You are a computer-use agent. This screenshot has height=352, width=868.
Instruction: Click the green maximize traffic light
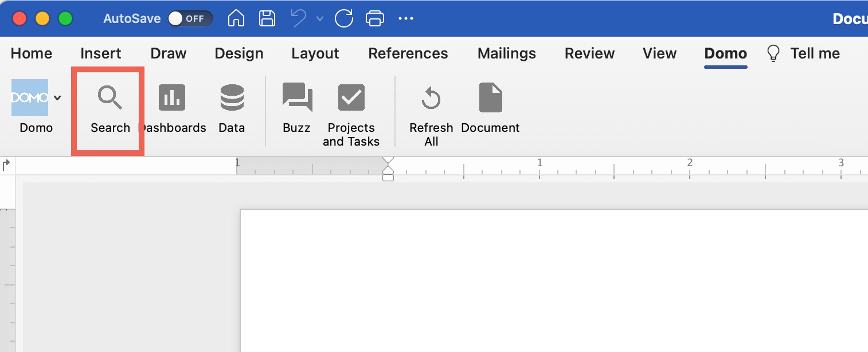click(65, 18)
